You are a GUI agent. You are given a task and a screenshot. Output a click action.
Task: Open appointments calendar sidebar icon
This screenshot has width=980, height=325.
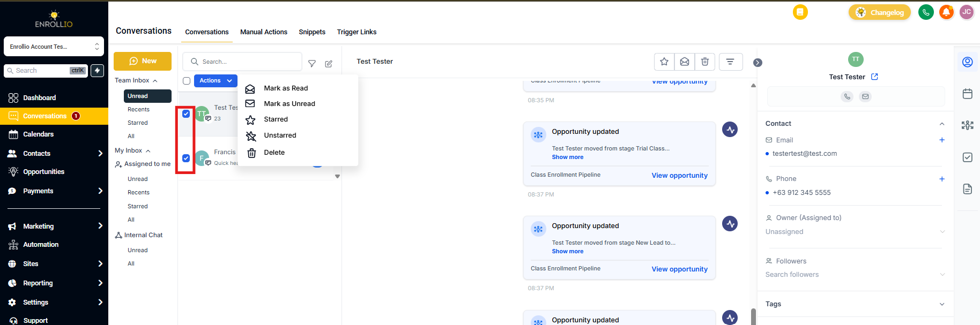pos(968,94)
